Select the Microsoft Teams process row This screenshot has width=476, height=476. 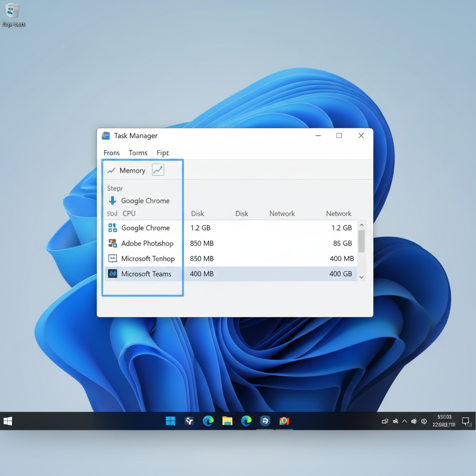[x=231, y=274]
